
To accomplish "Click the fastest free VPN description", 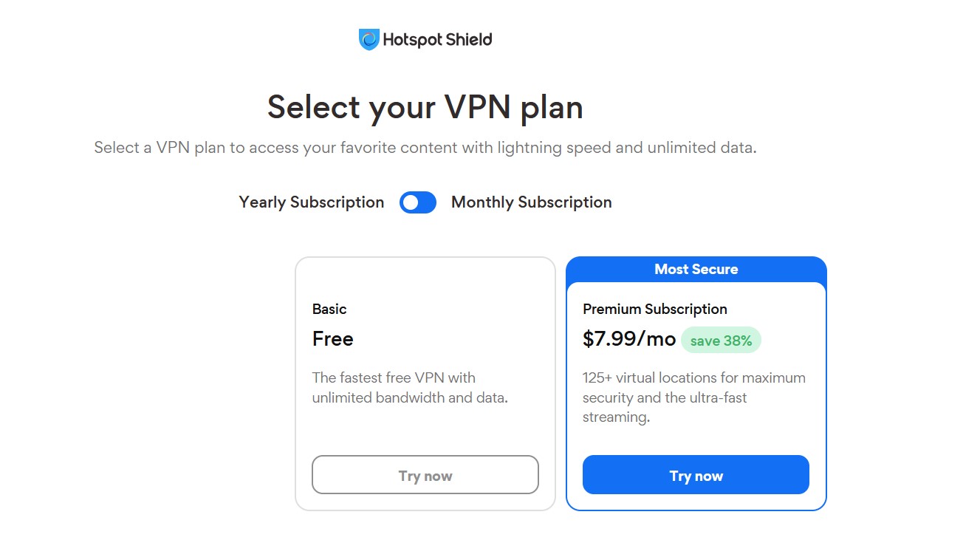I will [411, 388].
